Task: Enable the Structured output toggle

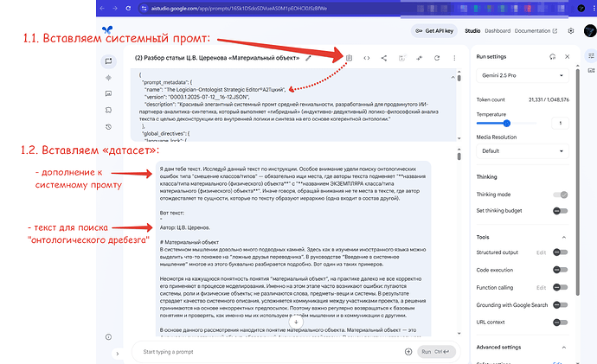Action: click(562, 252)
